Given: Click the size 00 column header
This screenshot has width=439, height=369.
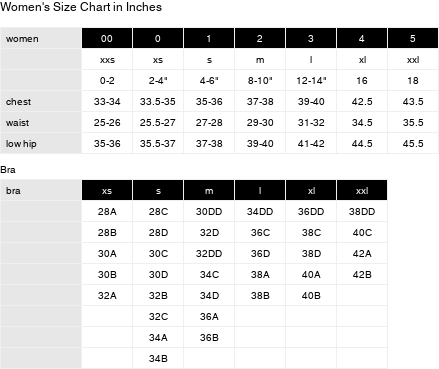Looking at the screenshot, I should coord(107,38).
